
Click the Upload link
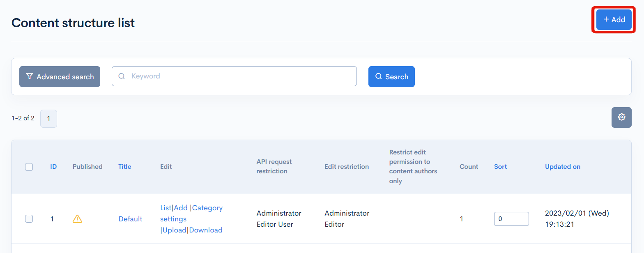pyautogui.click(x=175, y=230)
